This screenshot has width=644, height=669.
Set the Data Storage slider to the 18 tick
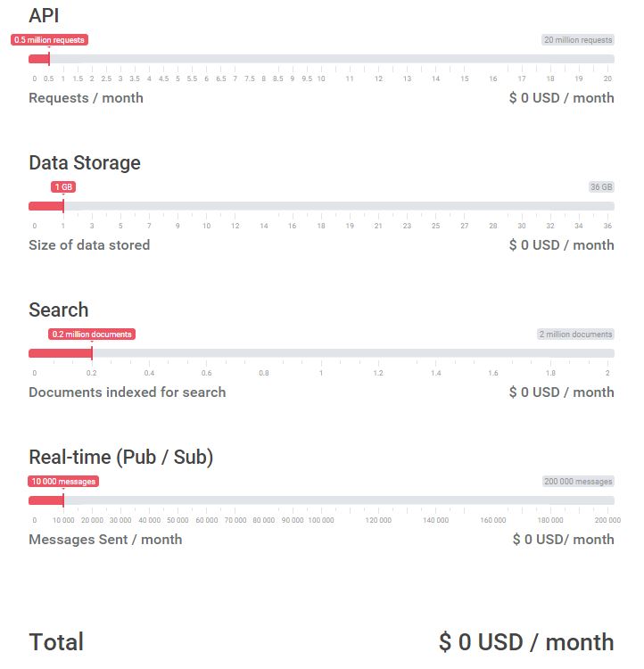tap(321, 206)
